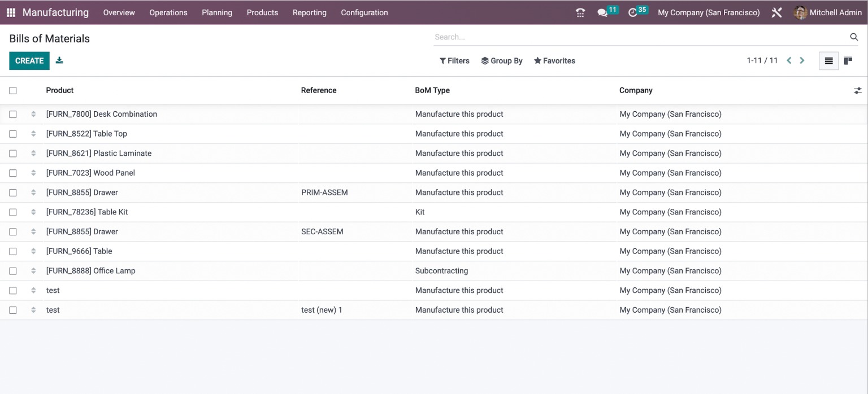
Task: Click the Create button
Action: point(29,61)
